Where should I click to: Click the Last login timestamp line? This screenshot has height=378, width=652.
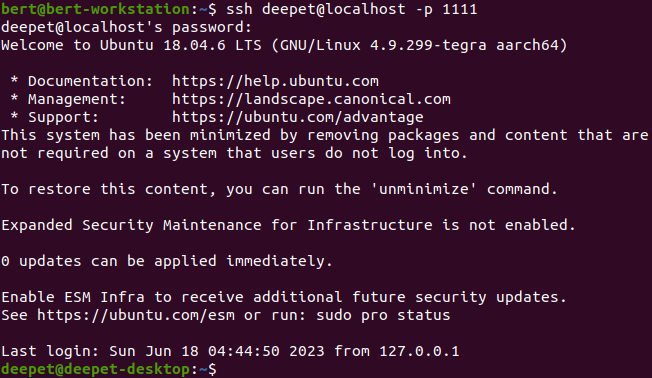tap(230, 351)
